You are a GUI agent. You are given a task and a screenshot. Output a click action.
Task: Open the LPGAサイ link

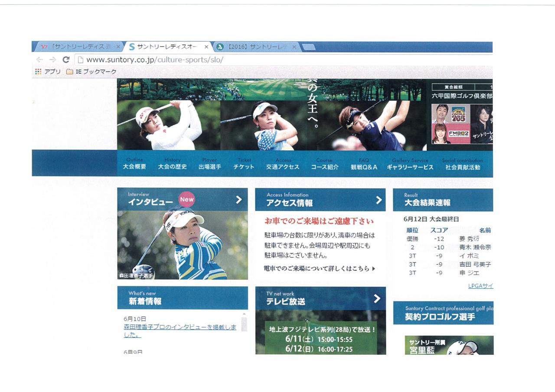click(x=480, y=286)
